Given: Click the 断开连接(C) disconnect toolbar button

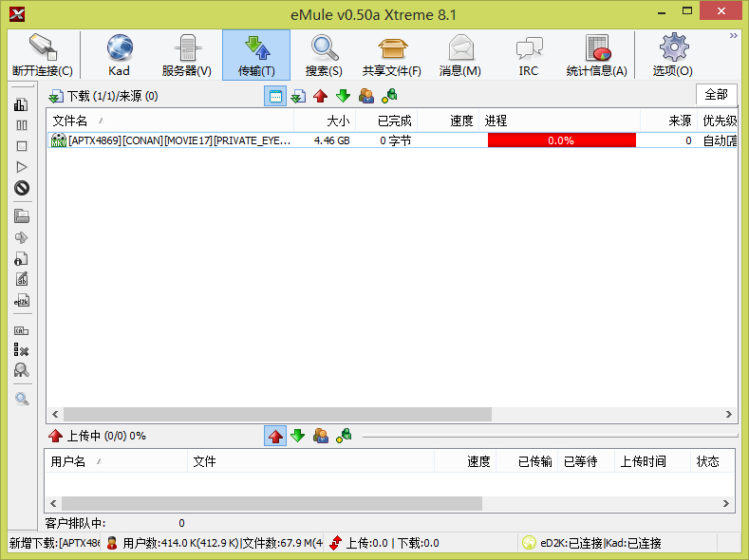Looking at the screenshot, I should pyautogui.click(x=43, y=55).
